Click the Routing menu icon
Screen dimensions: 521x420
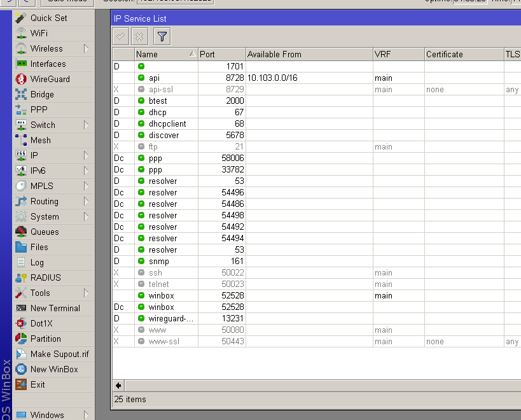coord(21,201)
